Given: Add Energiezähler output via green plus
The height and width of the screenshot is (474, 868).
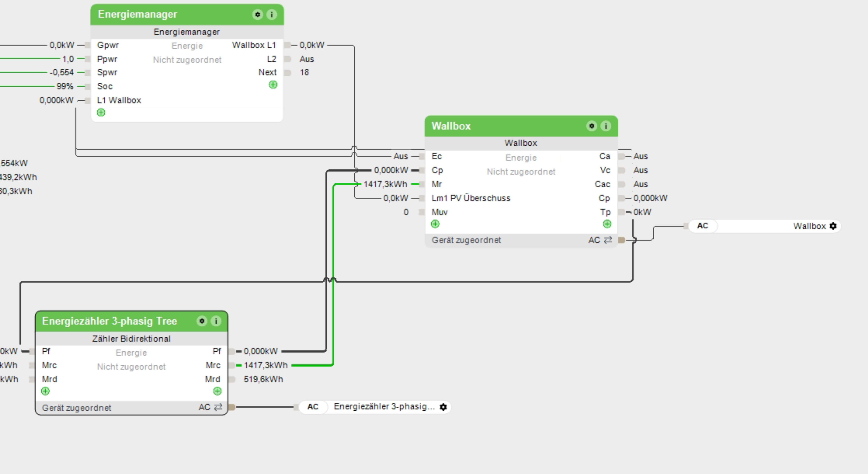Looking at the screenshot, I should point(217,391).
